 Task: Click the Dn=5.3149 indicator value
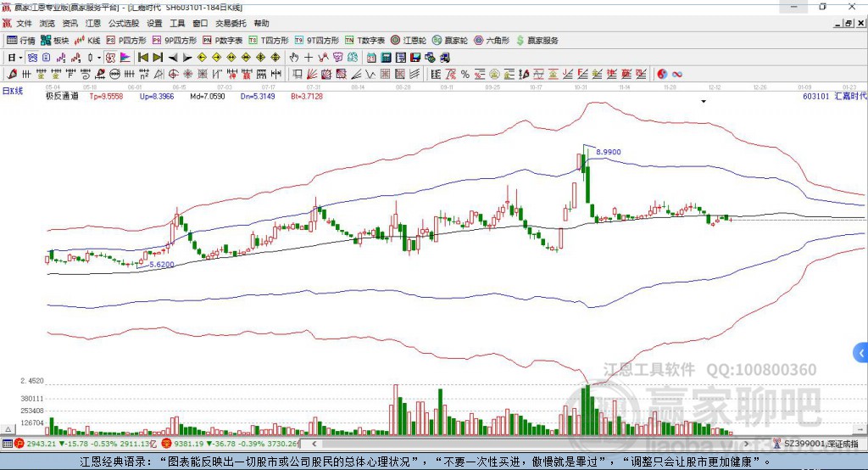click(x=258, y=97)
